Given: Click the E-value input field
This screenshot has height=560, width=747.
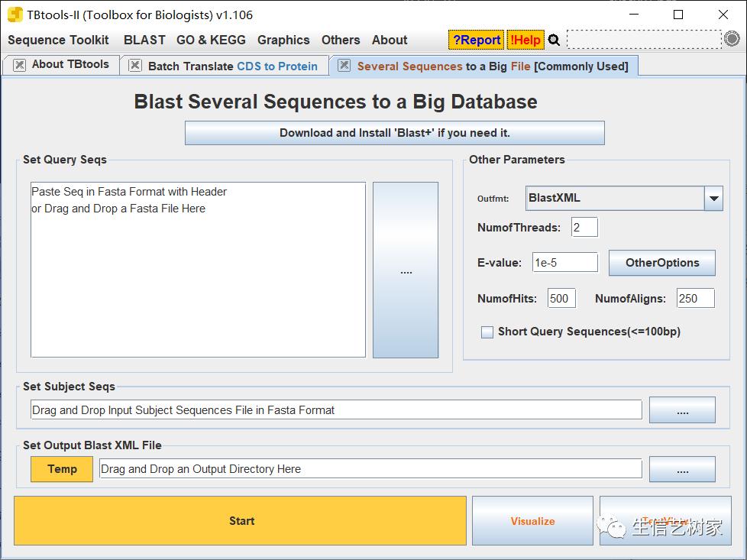Looking at the screenshot, I should tap(564, 263).
